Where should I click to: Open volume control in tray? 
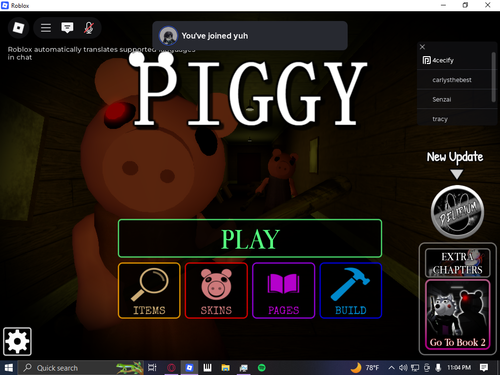coord(403,368)
